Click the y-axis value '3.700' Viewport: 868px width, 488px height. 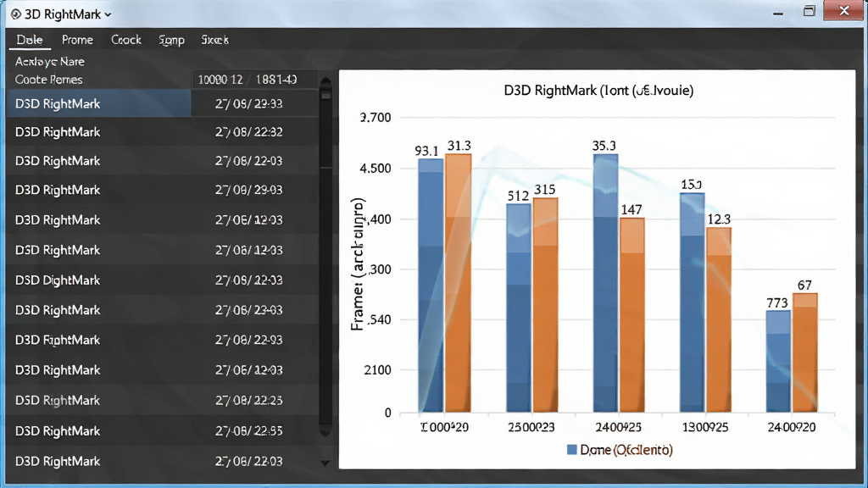click(376, 117)
